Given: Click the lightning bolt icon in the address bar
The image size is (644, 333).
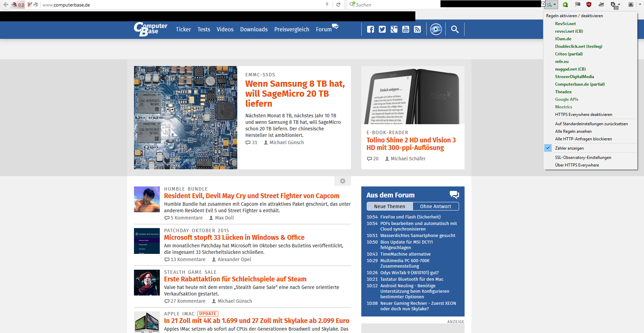Looking at the screenshot, I should click(327, 4).
